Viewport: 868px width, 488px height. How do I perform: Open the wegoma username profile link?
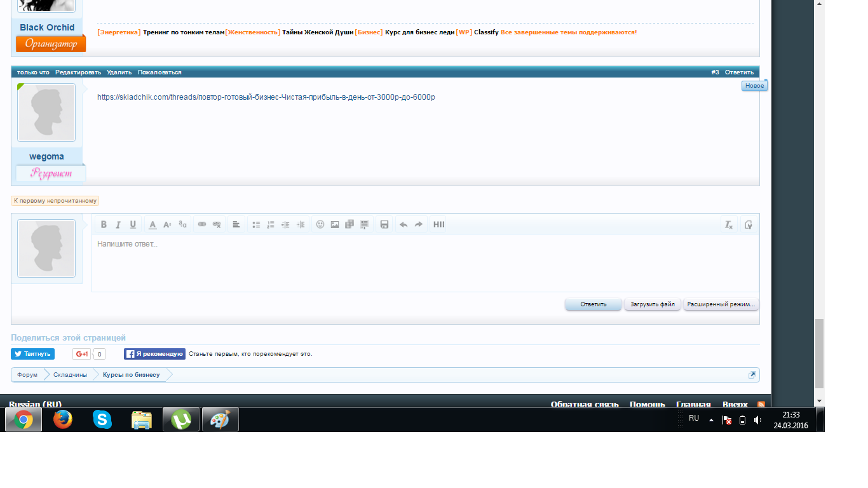coord(46,156)
